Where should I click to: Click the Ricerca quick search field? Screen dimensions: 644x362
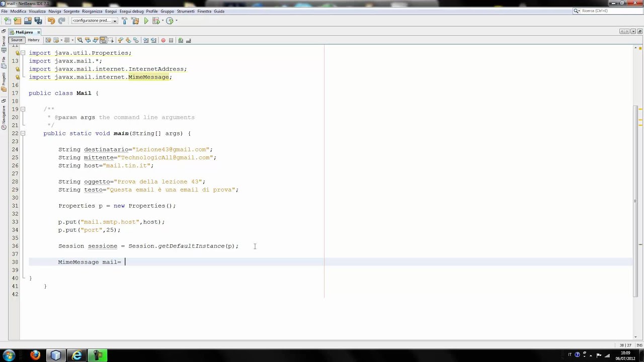point(607,11)
